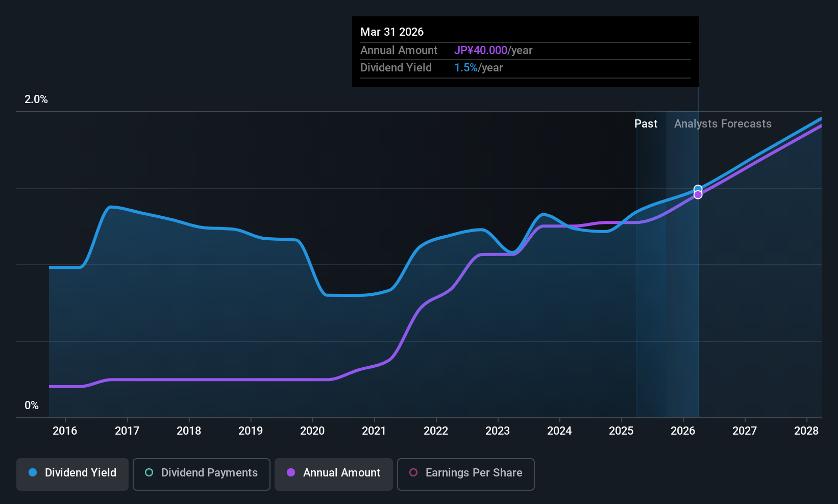
Task: Select the purple annual amount marker at 2026
Action: point(698,195)
